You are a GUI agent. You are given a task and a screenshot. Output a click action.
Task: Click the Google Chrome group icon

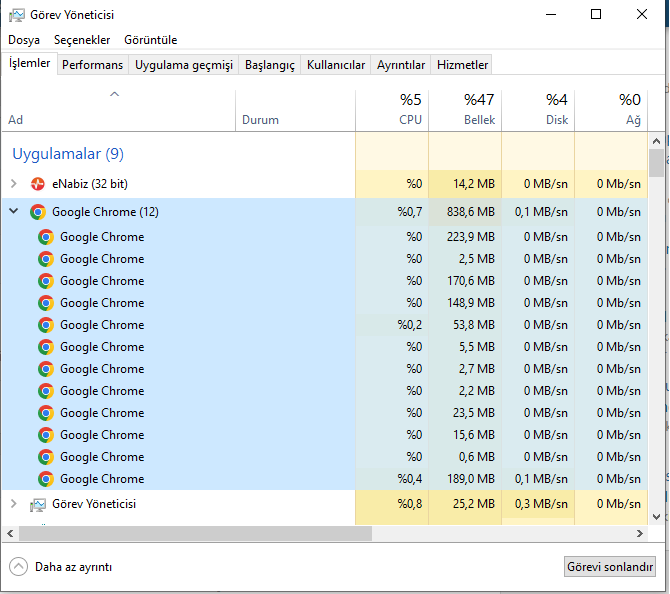coord(38,212)
